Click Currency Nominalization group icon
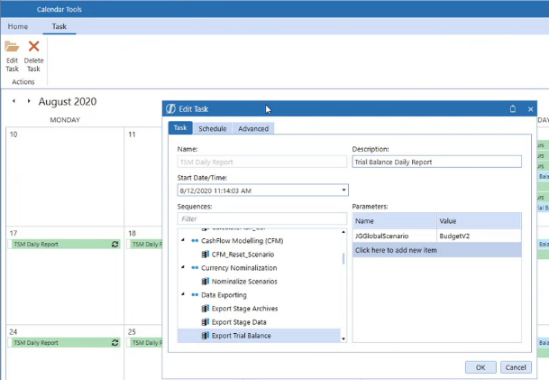Screen dimensions: 549x380 195,268
